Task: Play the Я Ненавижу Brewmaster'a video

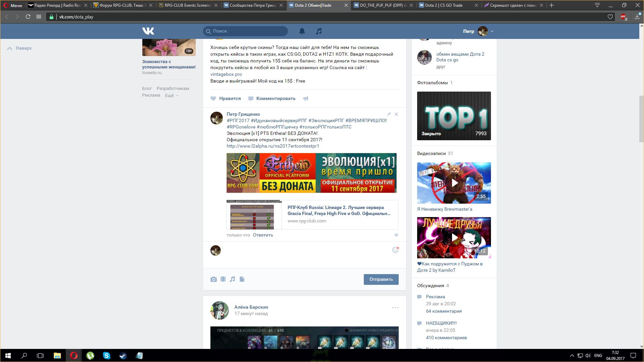Action: click(454, 183)
